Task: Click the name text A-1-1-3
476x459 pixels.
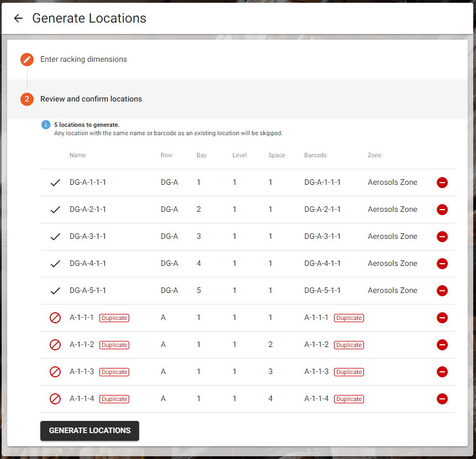Action: click(x=82, y=372)
